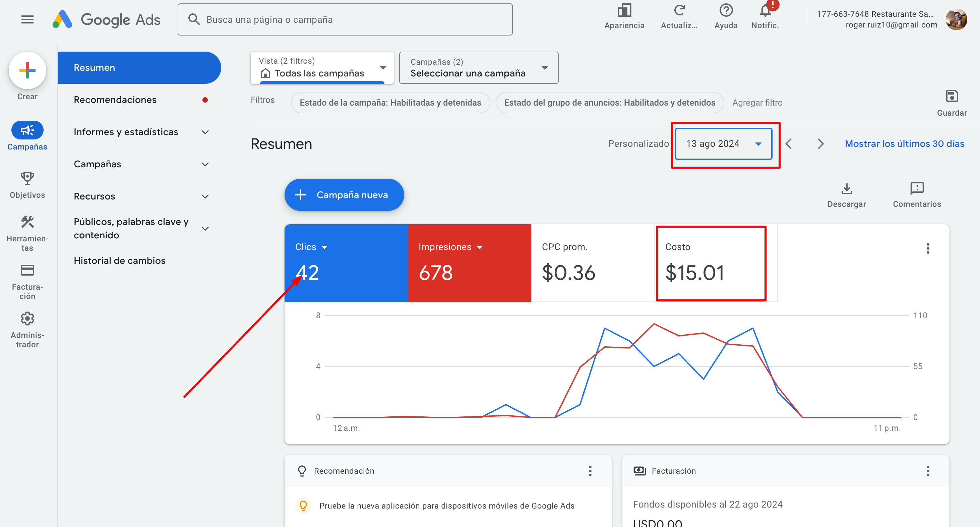This screenshot has width=980, height=527.
Task: Click the campaign search input field
Action: (x=345, y=20)
